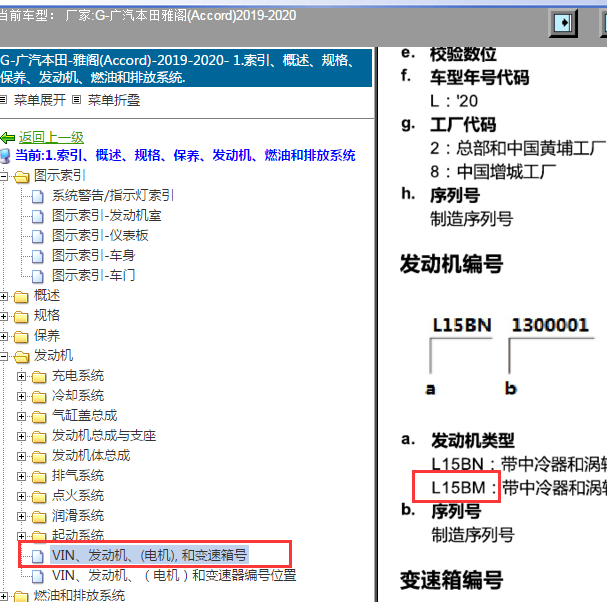Viewport: 607px width, 602px height.
Task: Click 充电系统 folder icon
Action: [39, 377]
